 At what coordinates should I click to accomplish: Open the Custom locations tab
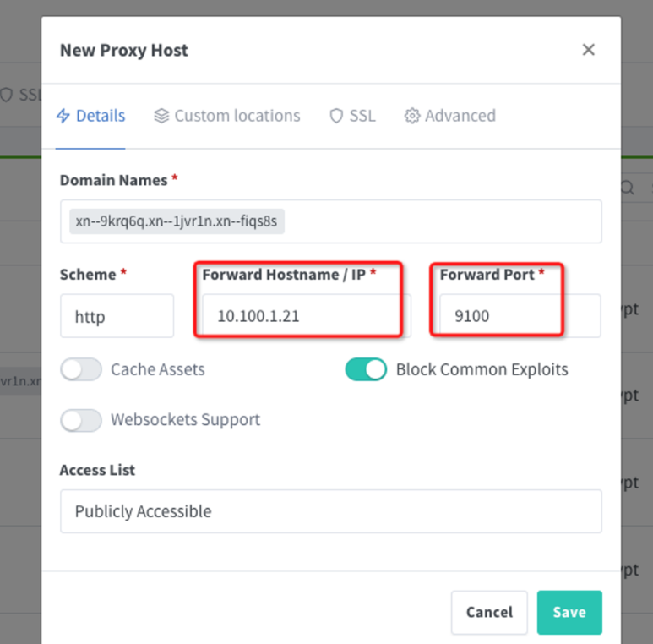tap(227, 116)
